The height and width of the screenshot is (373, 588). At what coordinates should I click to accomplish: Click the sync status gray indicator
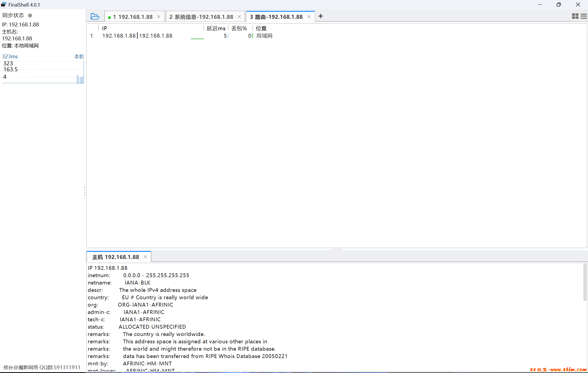tap(30, 16)
